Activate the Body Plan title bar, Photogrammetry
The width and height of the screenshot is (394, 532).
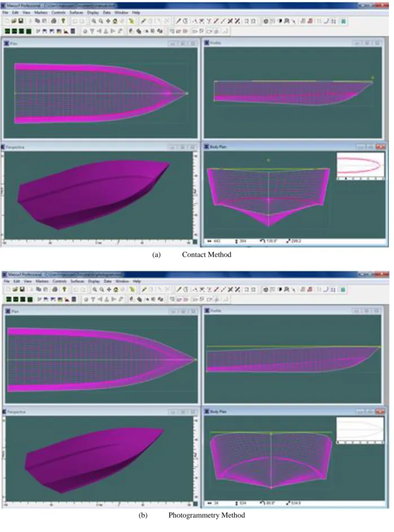pyautogui.click(x=294, y=411)
